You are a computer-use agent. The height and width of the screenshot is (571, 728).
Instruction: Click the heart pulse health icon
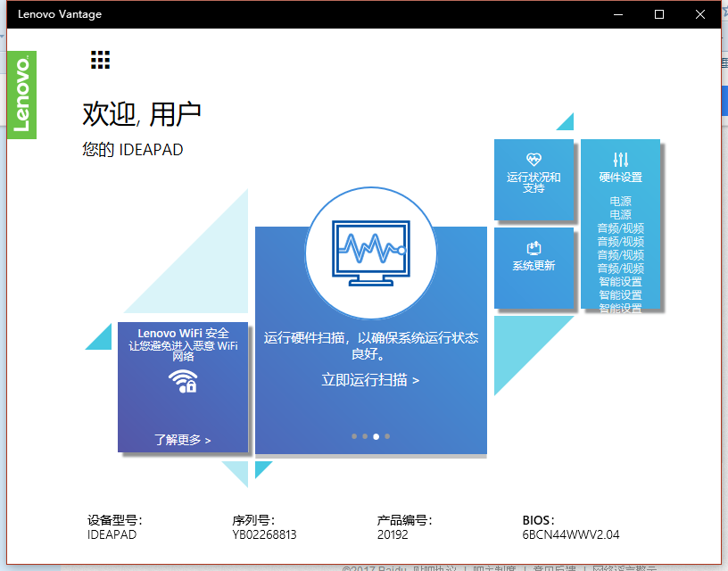pos(534,159)
